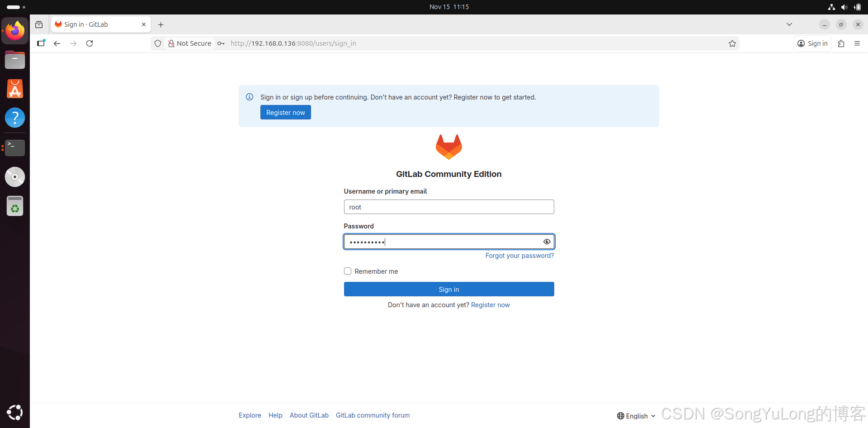Image resolution: width=868 pixels, height=428 pixels.
Task: Expand the English language dropdown
Action: pos(636,416)
